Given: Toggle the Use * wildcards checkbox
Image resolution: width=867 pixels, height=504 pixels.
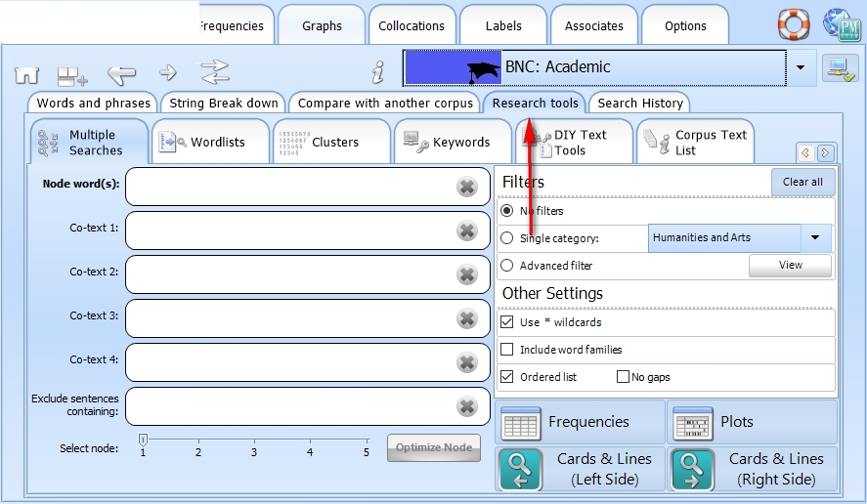Looking at the screenshot, I should pos(506,321).
